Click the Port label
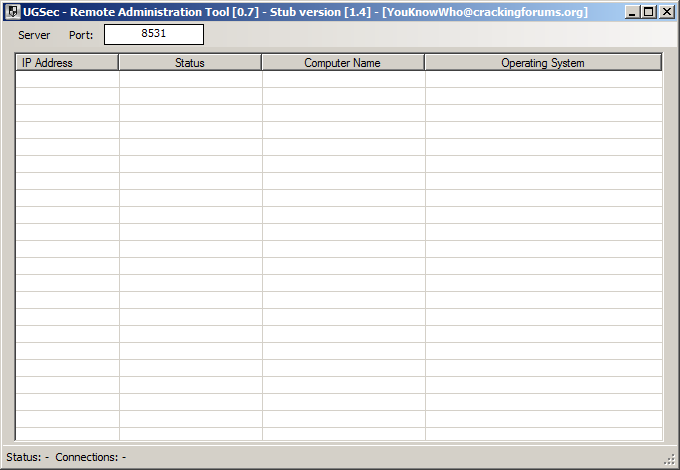Screen dimensions: 680x470 (81, 35)
